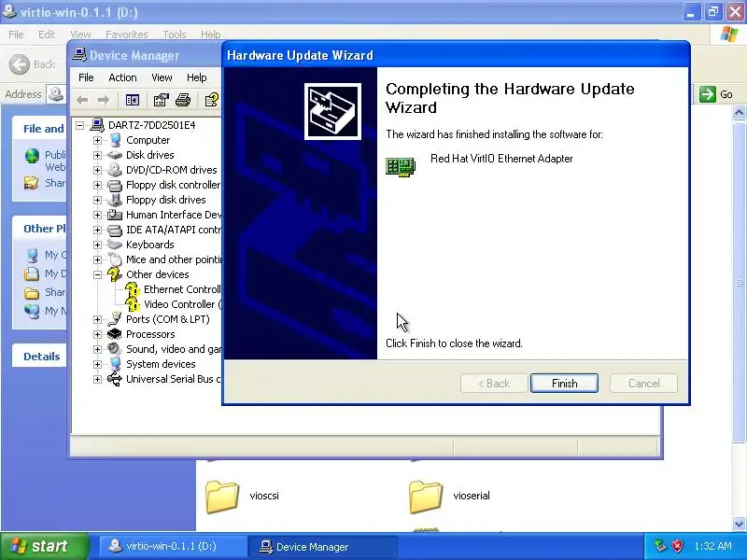Select the Universal Serial Bus controllers icon
The width and height of the screenshot is (747, 560).
(x=115, y=379)
